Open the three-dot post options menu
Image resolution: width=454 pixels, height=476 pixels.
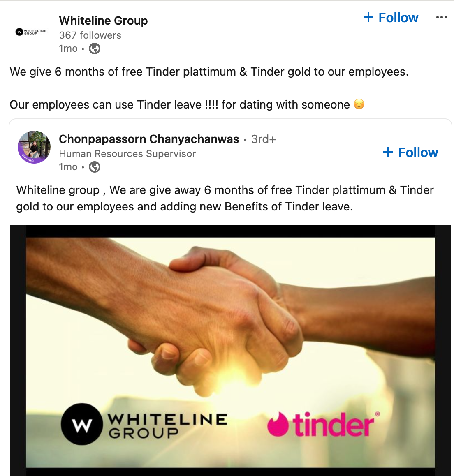coord(441,18)
